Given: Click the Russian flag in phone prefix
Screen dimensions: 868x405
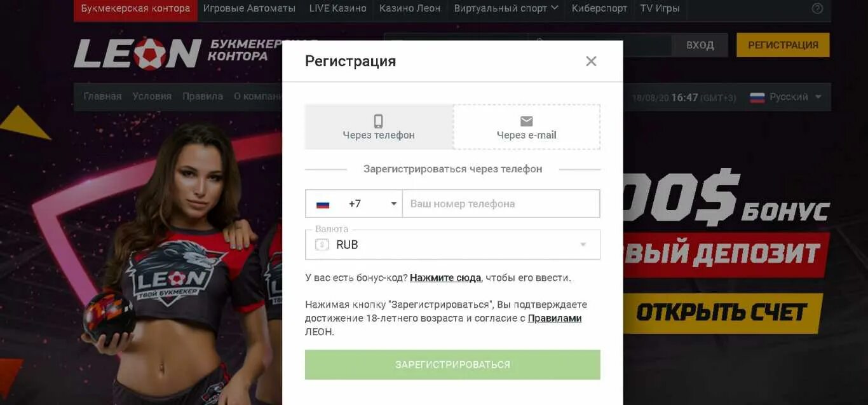Looking at the screenshot, I should [323, 204].
